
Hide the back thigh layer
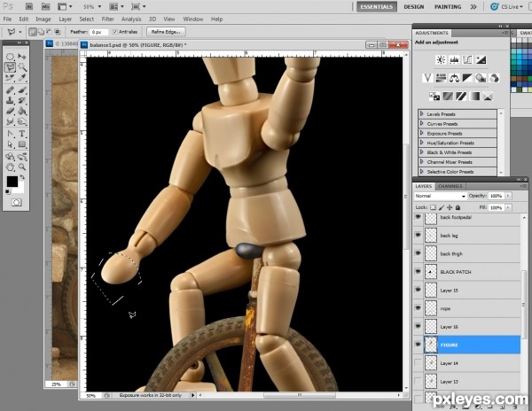418,253
